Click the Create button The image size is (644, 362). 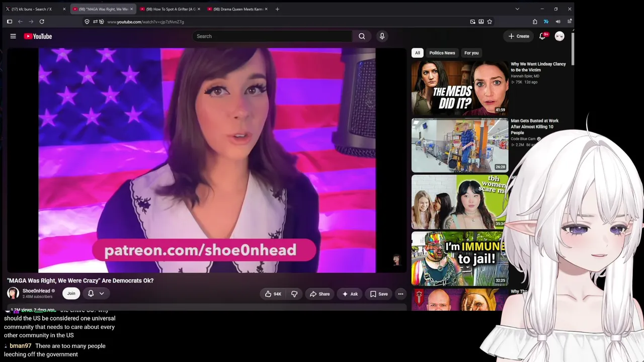tap(519, 36)
